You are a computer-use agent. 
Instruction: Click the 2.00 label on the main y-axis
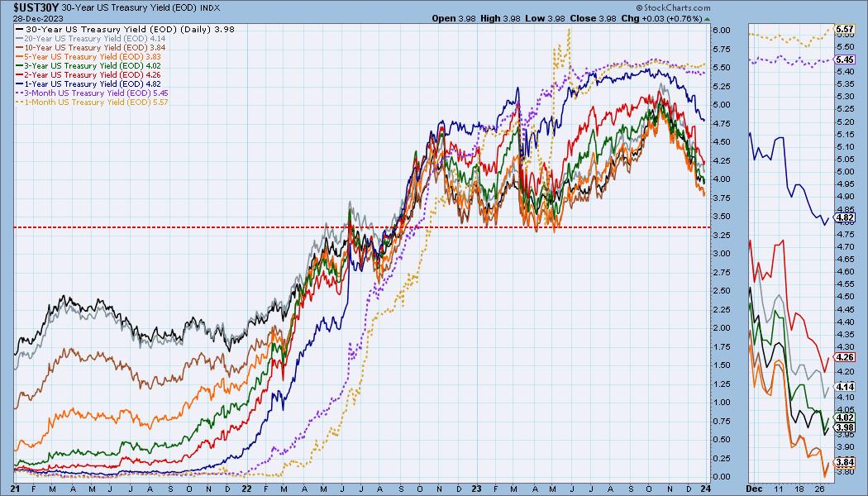pos(722,327)
